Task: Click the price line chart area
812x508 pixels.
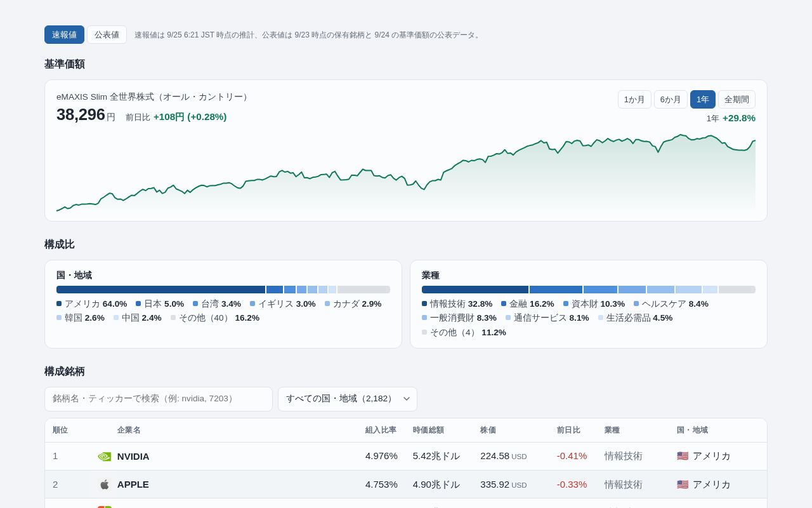Action: 406,171
